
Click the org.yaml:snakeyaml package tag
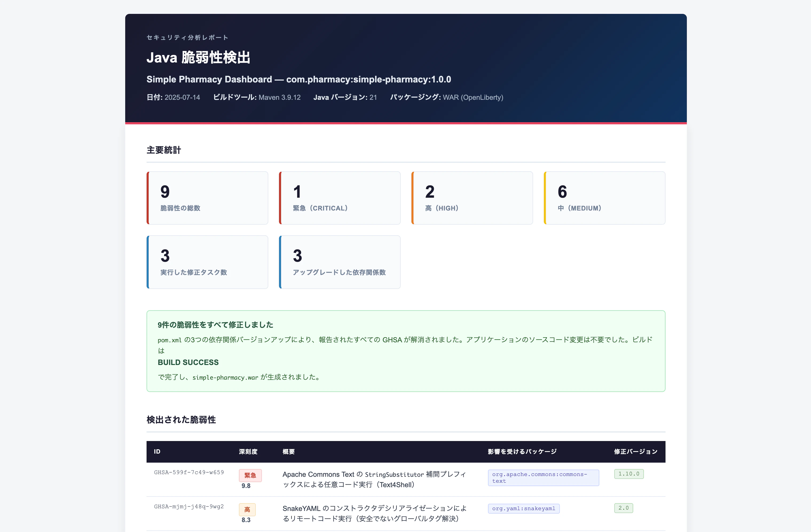tap(524, 509)
